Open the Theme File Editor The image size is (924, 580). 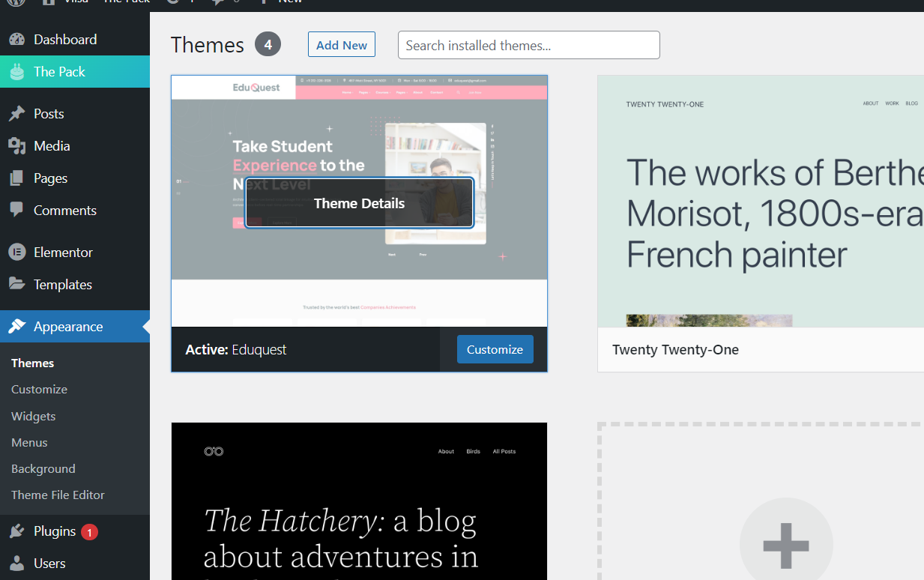coord(58,495)
